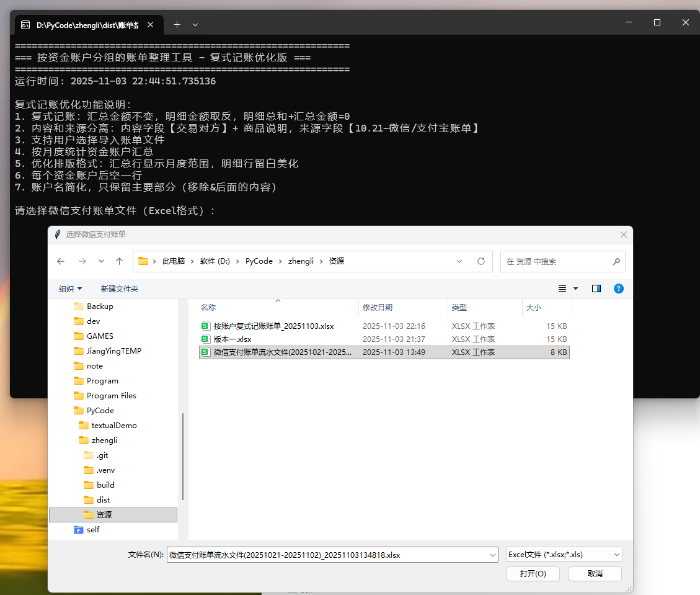The image size is (700, 595).
Task: Click the search magnifier icon
Action: pyautogui.click(x=616, y=261)
